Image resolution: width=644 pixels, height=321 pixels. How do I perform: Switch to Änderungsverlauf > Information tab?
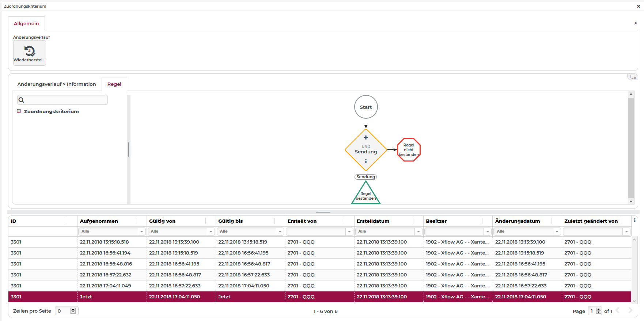[x=57, y=84]
